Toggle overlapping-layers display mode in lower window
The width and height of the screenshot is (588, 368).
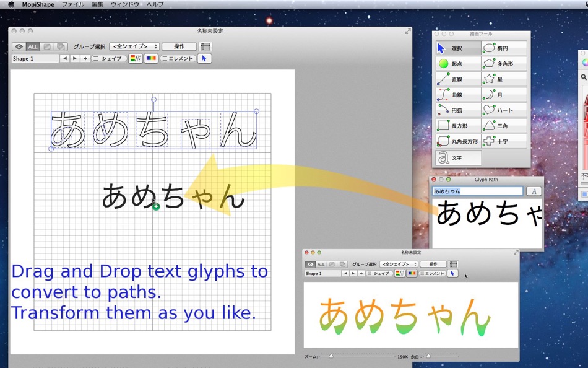pos(342,265)
